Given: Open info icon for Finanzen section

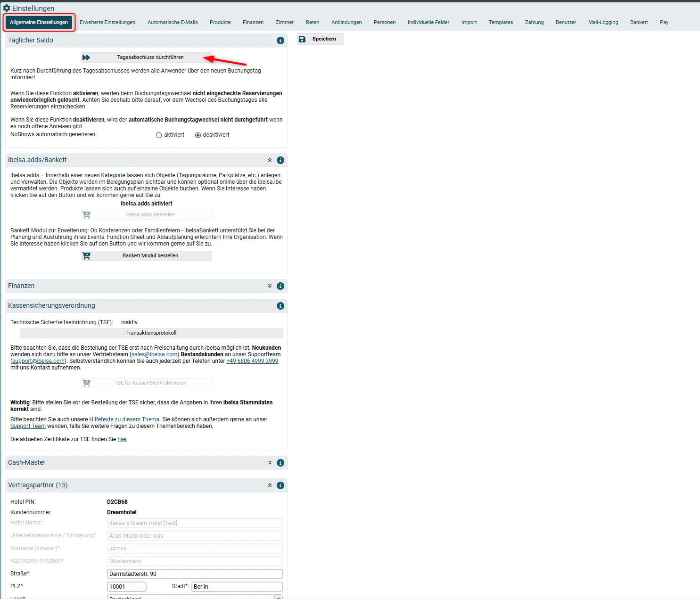Looking at the screenshot, I should pos(280,286).
